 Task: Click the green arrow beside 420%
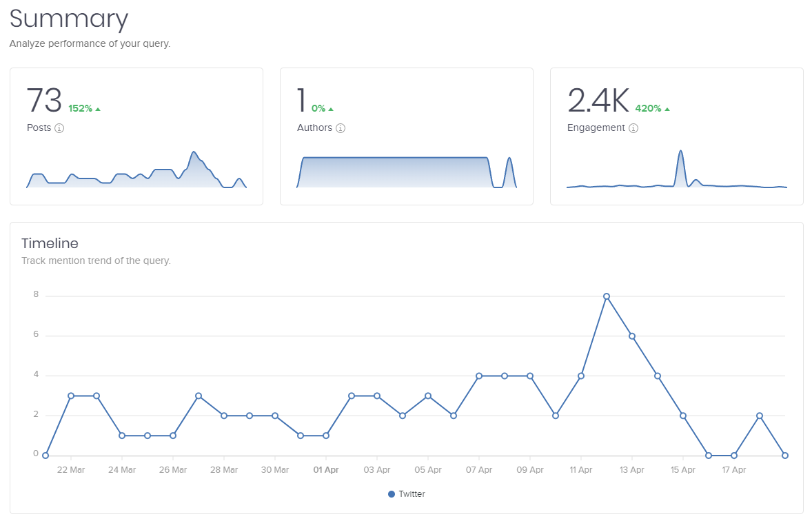pyautogui.click(x=668, y=108)
